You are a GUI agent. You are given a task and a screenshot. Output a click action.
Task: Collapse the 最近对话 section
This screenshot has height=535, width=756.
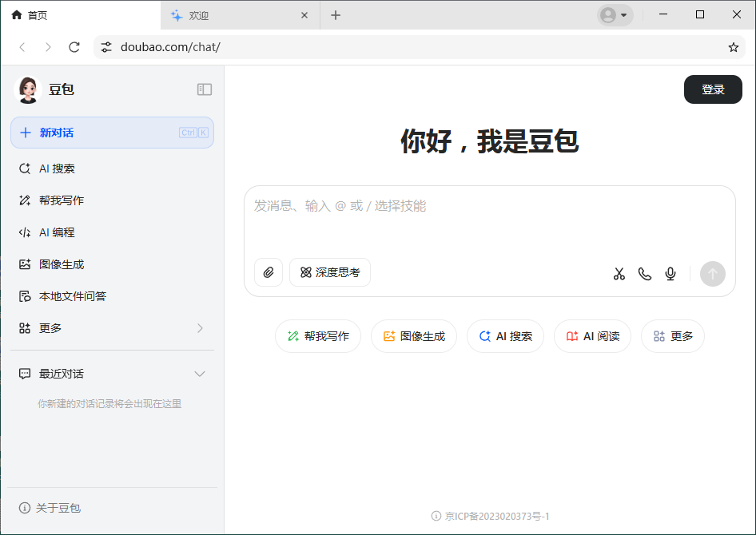tap(200, 374)
